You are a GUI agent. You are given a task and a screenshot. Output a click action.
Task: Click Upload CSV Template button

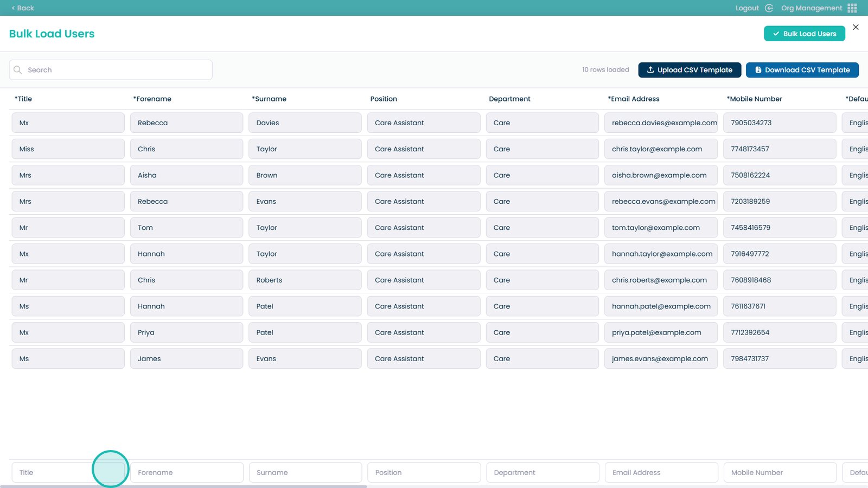coord(690,70)
